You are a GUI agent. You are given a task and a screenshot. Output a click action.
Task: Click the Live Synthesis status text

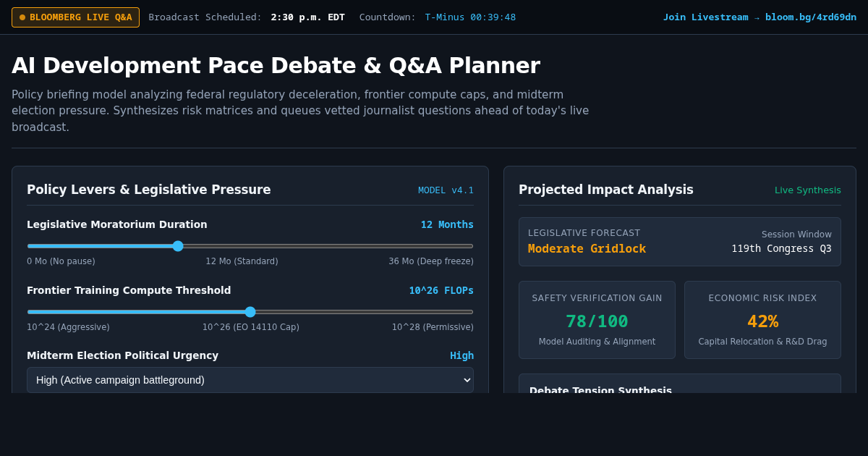[808, 190]
